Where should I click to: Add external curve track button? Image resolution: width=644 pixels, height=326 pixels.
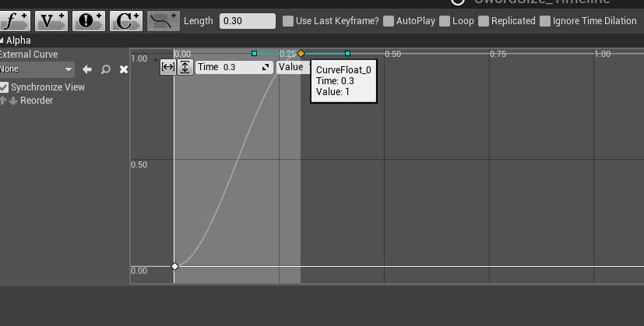click(x=162, y=20)
